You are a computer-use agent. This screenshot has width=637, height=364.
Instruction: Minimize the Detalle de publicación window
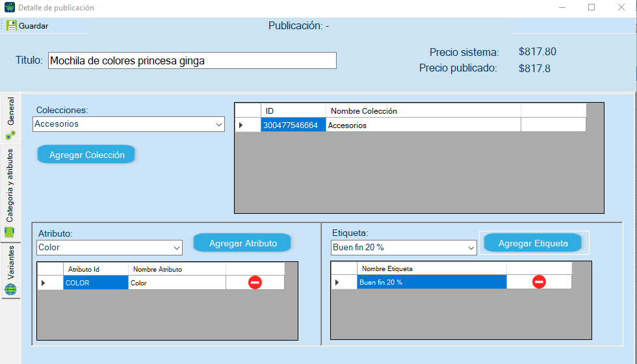pyautogui.click(x=562, y=7)
